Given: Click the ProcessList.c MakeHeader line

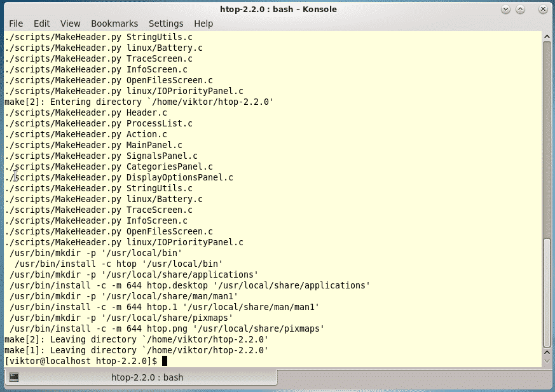Looking at the screenshot, I should 99,123.
